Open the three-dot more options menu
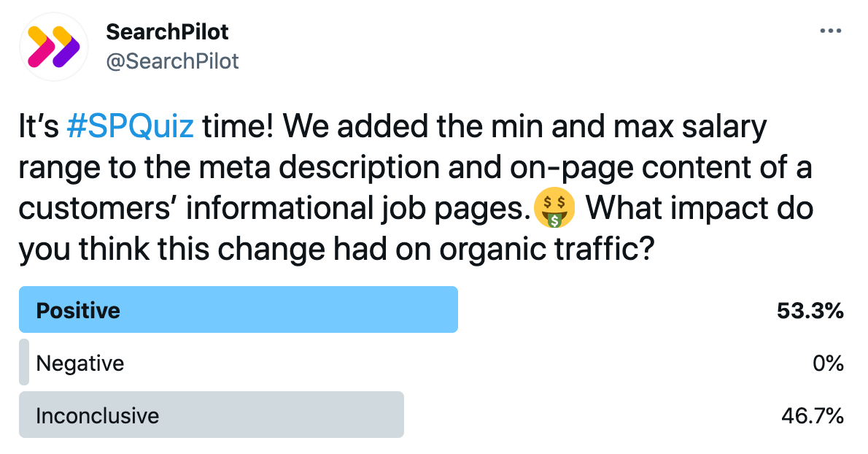The width and height of the screenshot is (868, 454). click(x=830, y=31)
